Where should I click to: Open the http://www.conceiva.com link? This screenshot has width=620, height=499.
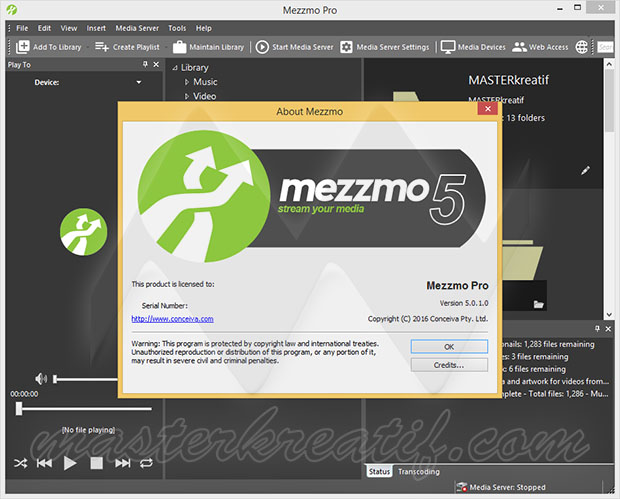[172, 319]
